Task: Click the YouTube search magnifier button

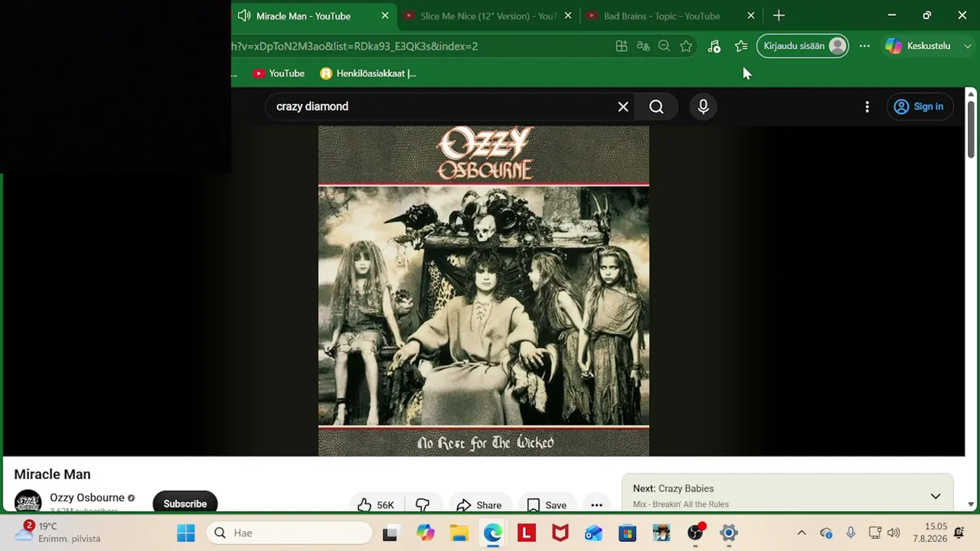Action: tap(656, 106)
